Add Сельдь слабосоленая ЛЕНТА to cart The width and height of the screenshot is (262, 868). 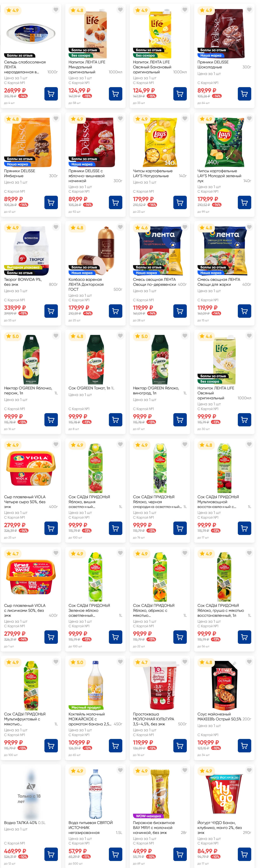click(51, 94)
